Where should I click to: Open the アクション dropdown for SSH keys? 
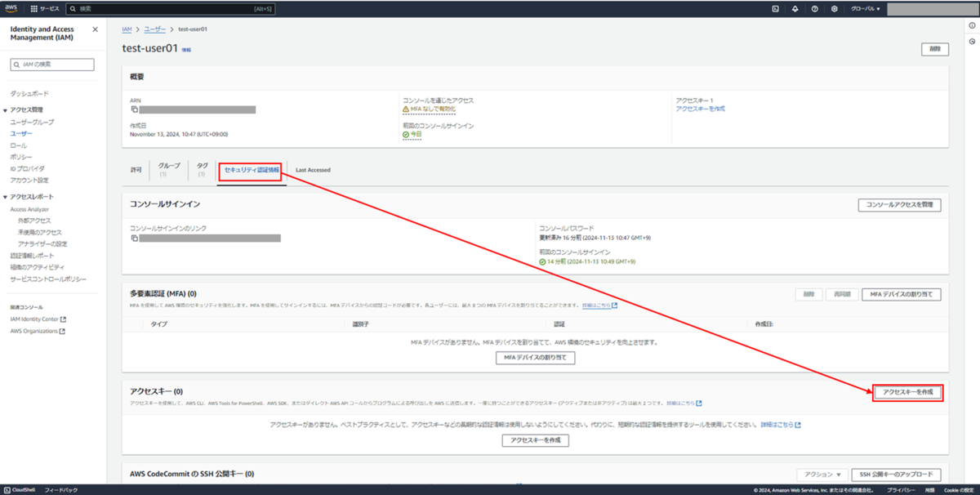(x=821, y=475)
